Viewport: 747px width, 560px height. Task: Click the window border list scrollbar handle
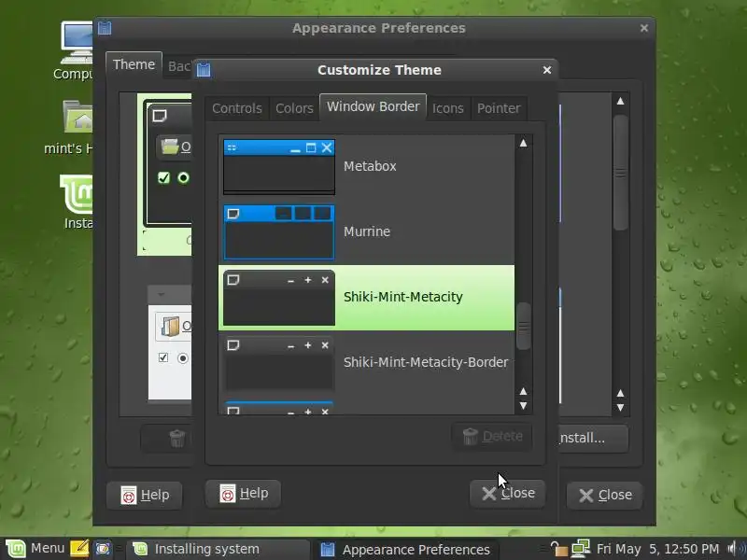click(523, 326)
